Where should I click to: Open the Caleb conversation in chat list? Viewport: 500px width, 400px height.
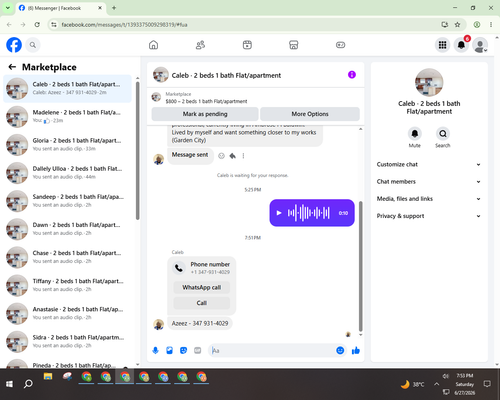67,88
